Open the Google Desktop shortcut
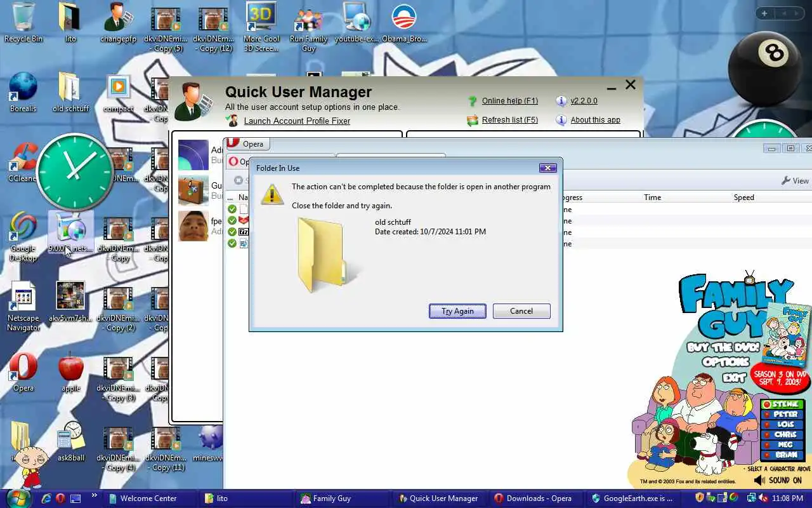The image size is (812, 508). (x=23, y=237)
